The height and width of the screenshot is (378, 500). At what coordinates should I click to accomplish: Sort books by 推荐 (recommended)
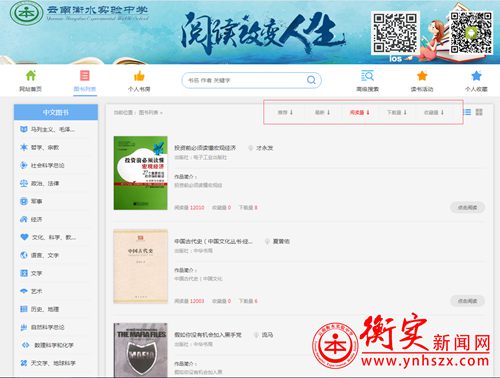285,112
